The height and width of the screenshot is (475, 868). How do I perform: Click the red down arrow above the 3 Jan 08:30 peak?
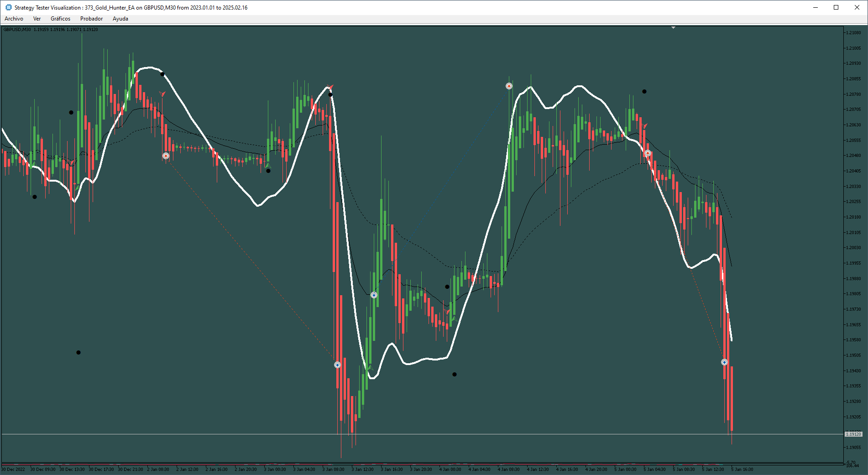pyautogui.click(x=331, y=87)
